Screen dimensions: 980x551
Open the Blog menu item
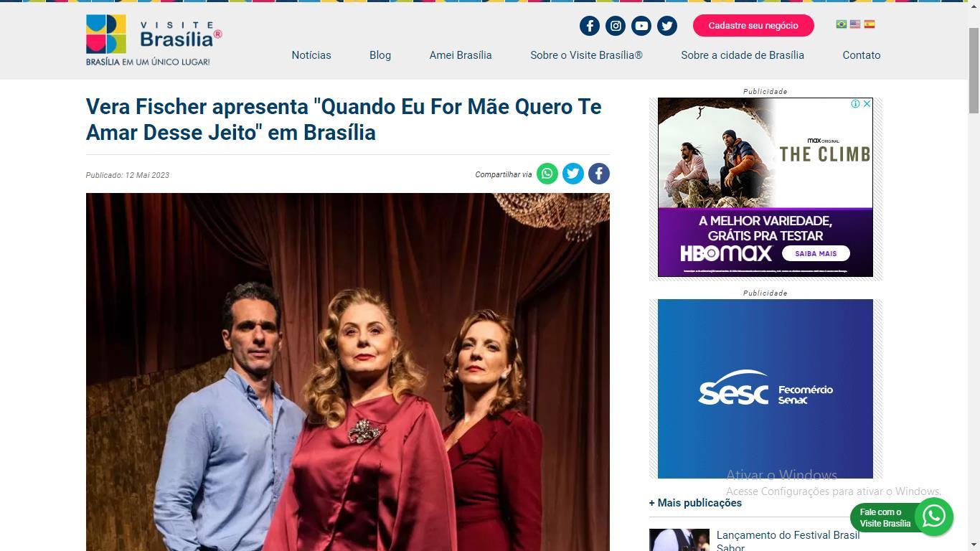[380, 55]
